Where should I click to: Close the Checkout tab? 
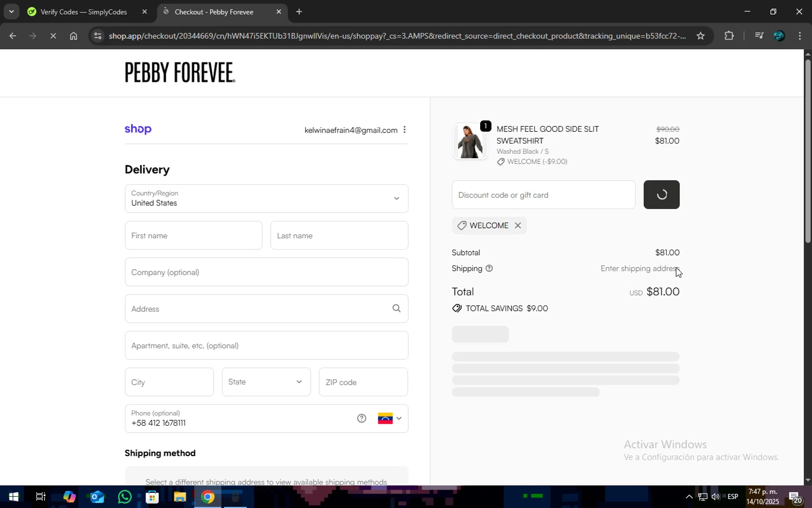[279, 12]
